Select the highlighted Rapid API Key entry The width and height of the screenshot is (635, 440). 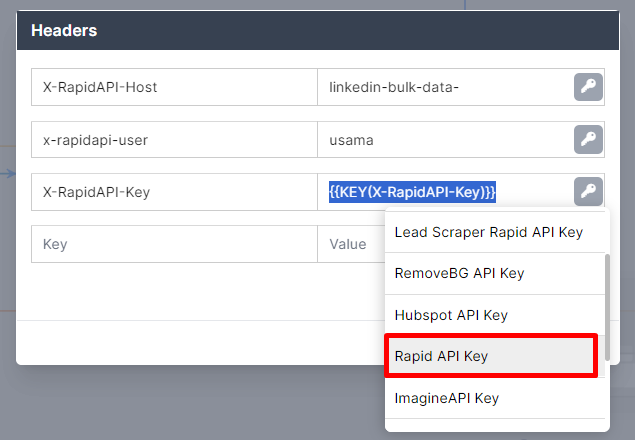tap(491, 356)
